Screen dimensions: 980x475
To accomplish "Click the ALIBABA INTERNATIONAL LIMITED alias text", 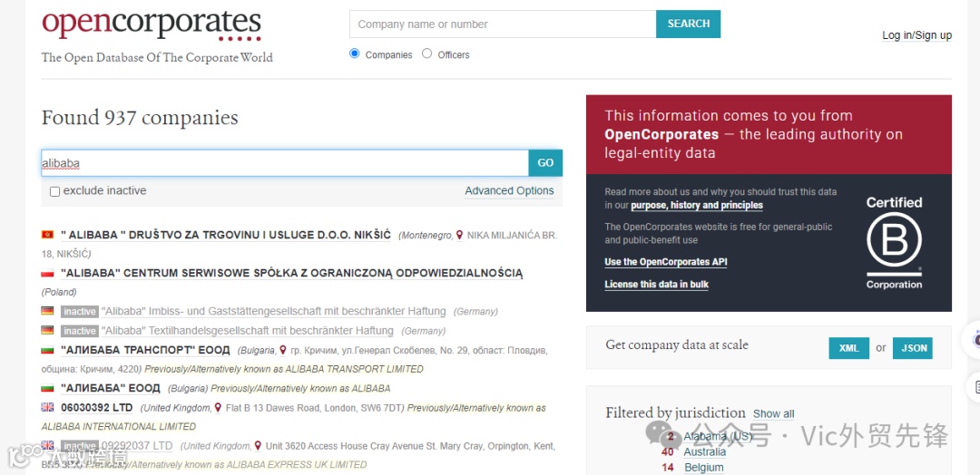I will coord(119,427).
